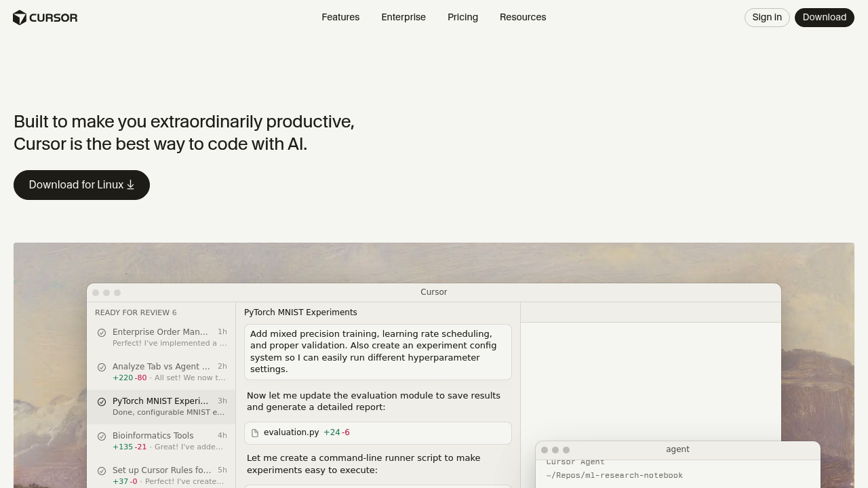Click the checkmark icon beside Bioinformatics Tools
Image resolution: width=868 pixels, height=488 pixels.
tap(102, 436)
